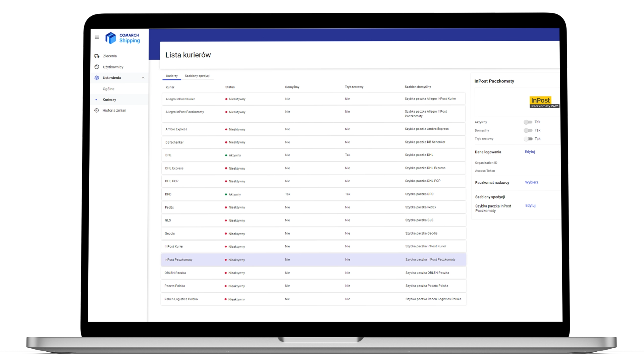Switch to the Szablony spedycji tab
The image size is (644, 362).
click(198, 76)
